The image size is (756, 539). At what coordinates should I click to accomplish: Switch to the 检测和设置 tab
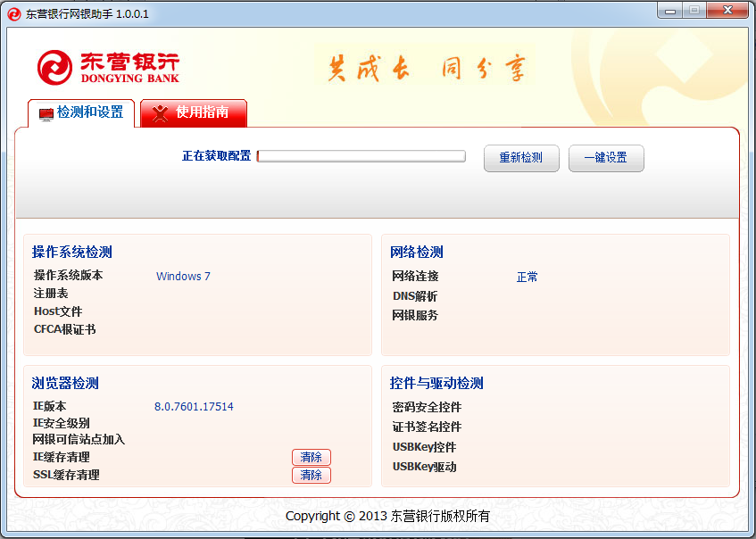(x=81, y=113)
